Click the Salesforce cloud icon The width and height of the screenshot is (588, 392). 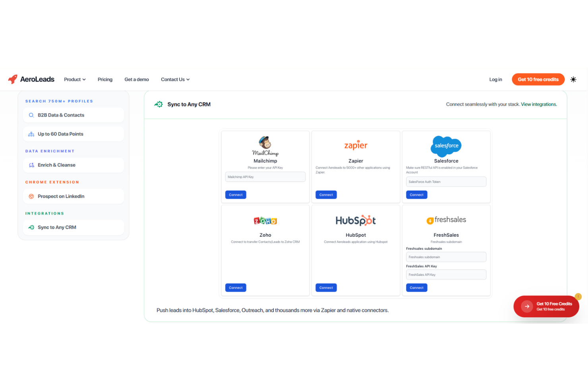coord(446,146)
